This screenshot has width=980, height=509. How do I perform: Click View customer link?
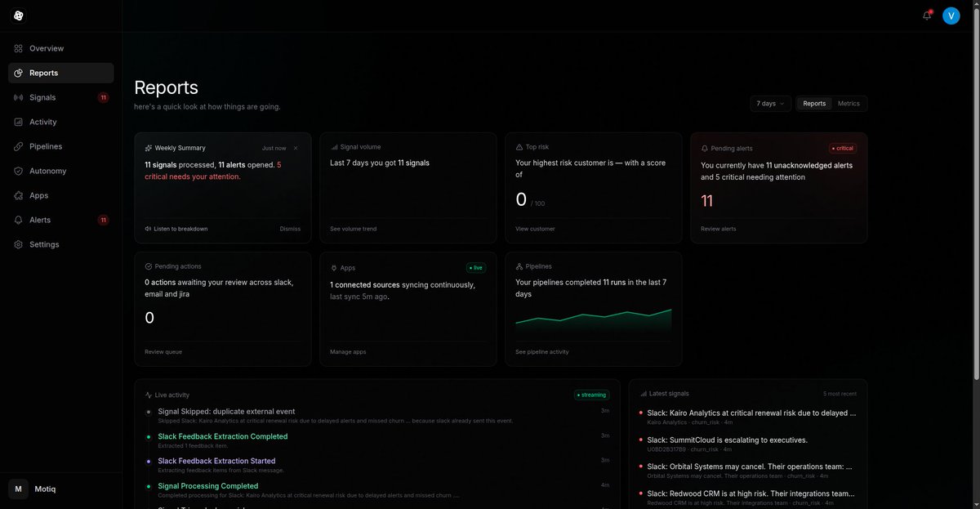tap(535, 229)
